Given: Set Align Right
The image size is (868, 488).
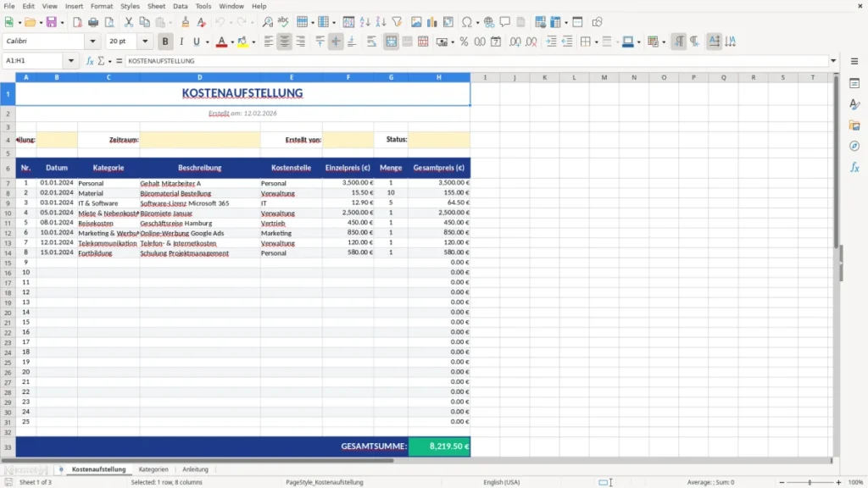Looking at the screenshot, I should [x=301, y=42].
